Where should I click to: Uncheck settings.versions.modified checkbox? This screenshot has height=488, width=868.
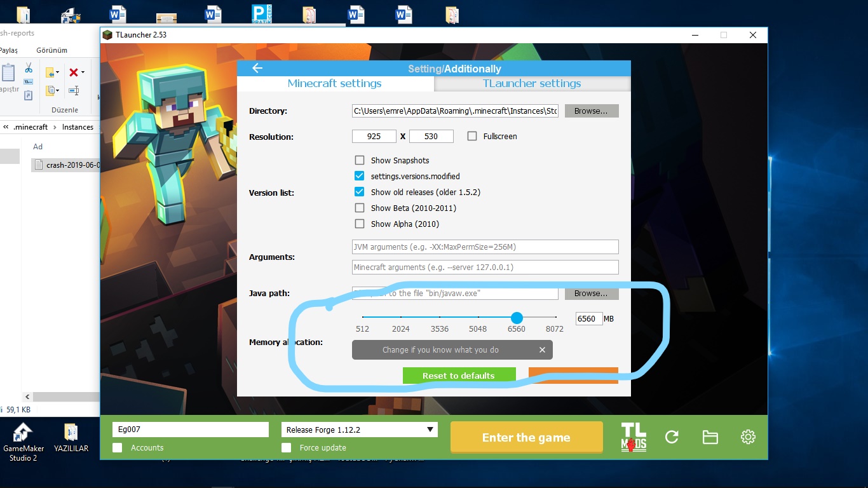360,176
